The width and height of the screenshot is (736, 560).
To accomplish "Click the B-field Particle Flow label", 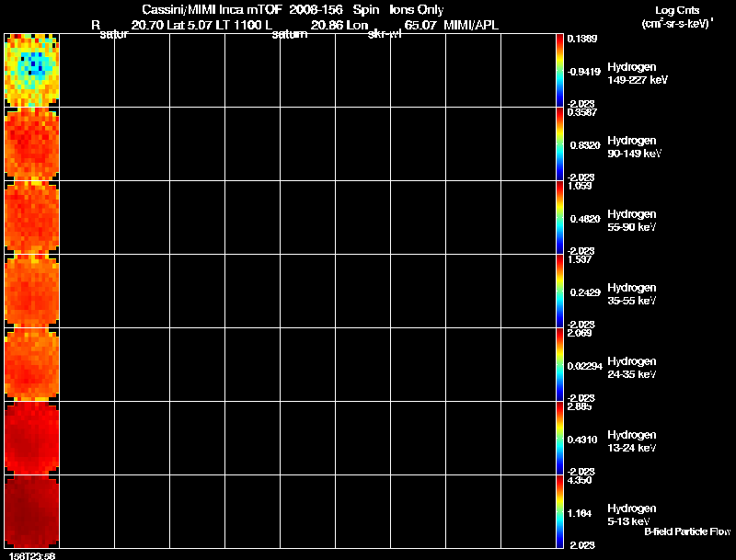I will click(687, 531).
